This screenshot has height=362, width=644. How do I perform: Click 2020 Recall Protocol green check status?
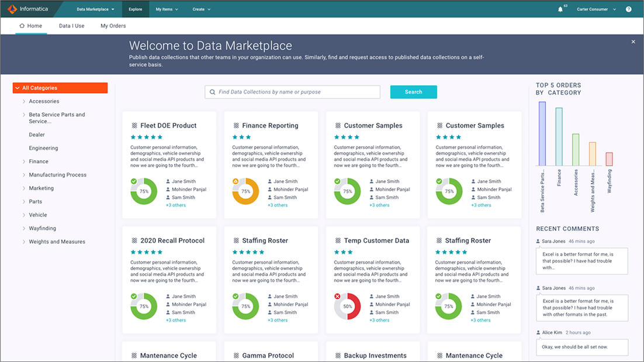click(134, 297)
